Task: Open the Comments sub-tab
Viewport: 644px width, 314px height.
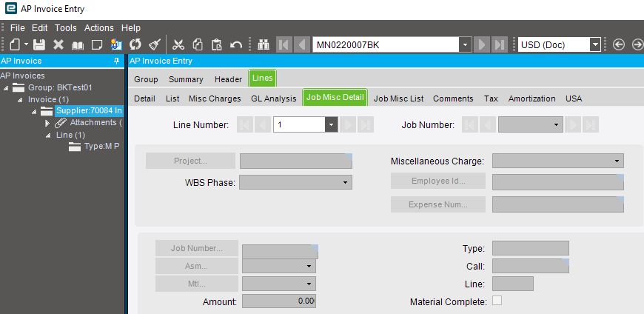Action: (453, 98)
